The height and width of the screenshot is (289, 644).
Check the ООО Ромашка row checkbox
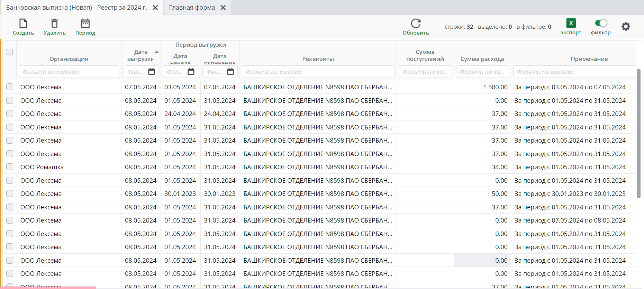10,167
